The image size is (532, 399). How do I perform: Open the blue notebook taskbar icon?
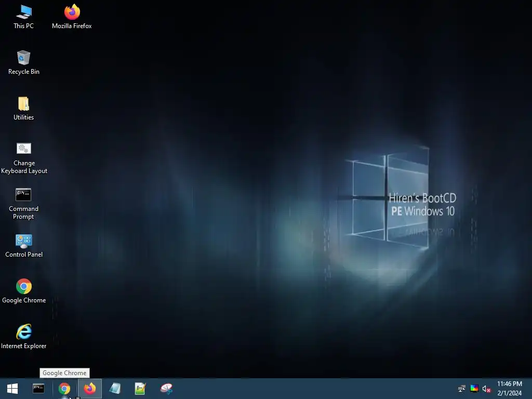pos(115,389)
